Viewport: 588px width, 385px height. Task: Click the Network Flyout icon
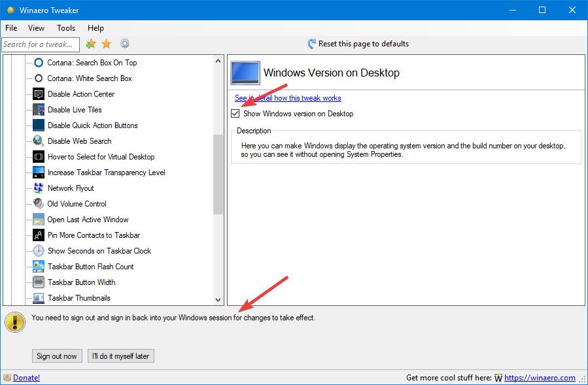pos(38,188)
